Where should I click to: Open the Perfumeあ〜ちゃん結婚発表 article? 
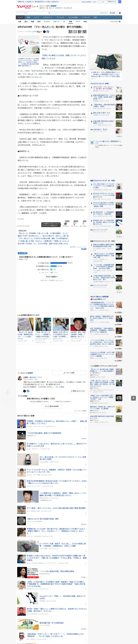coord(57,471)
